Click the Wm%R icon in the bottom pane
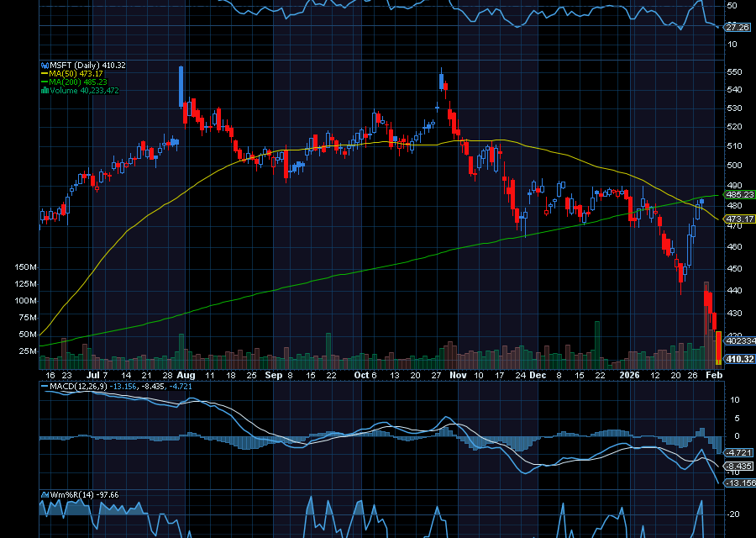Screen dimensions: 756x538 (x=43, y=494)
